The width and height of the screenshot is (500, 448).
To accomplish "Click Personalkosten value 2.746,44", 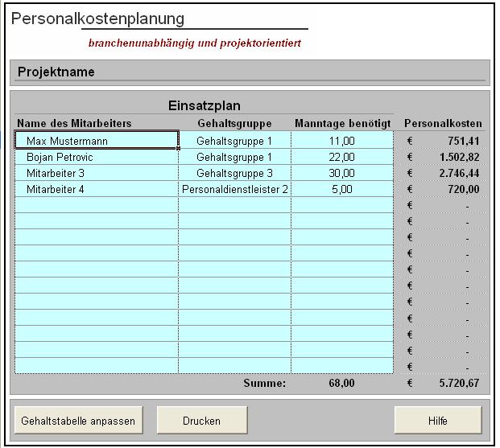I will click(459, 173).
